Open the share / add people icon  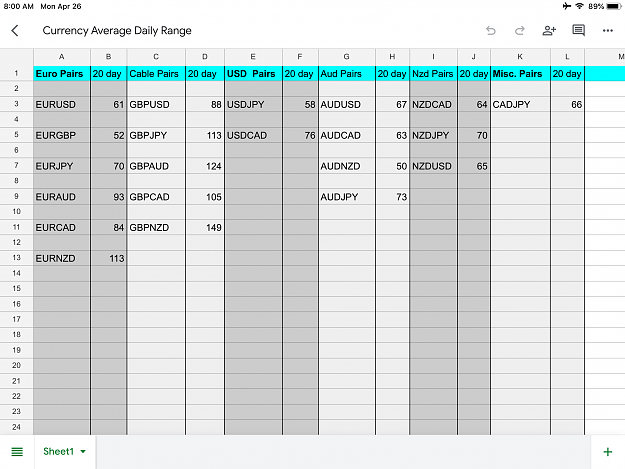coord(549,30)
